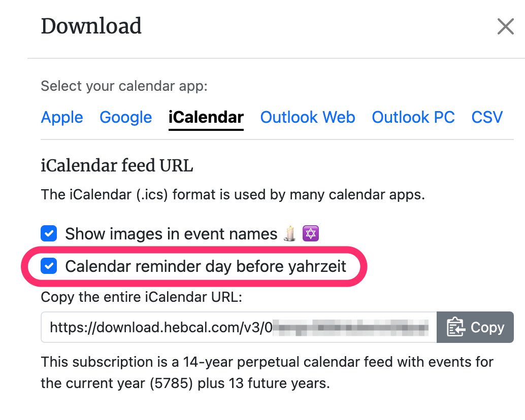
Task: Switch to the Outlook Web tab
Action: click(x=308, y=117)
